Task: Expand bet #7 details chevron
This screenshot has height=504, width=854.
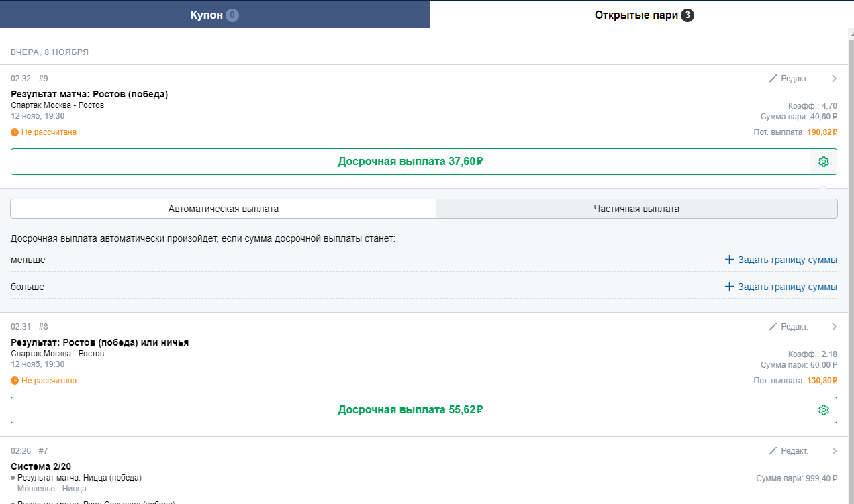Action: (x=835, y=451)
